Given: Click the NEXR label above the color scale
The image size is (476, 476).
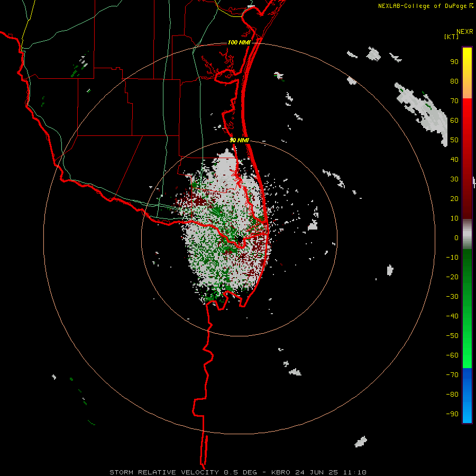Looking at the screenshot, I should 465,32.
